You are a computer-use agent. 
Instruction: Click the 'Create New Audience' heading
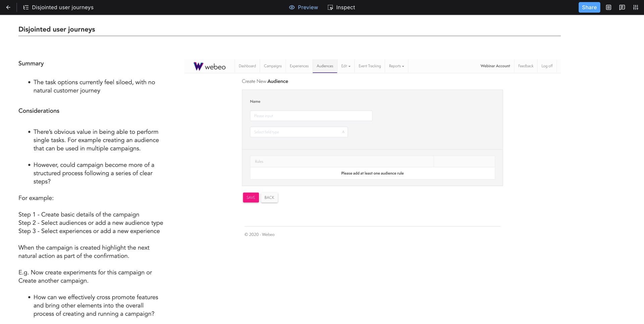click(265, 81)
